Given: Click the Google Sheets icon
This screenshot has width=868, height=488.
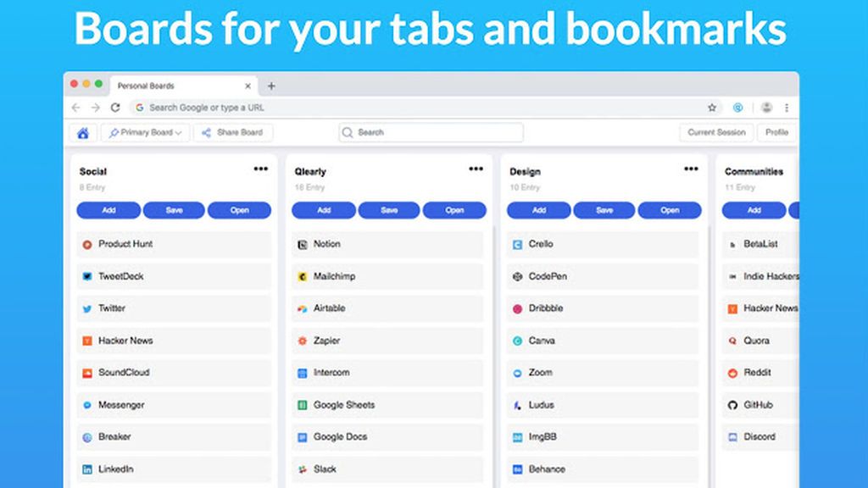Looking at the screenshot, I should click(303, 405).
